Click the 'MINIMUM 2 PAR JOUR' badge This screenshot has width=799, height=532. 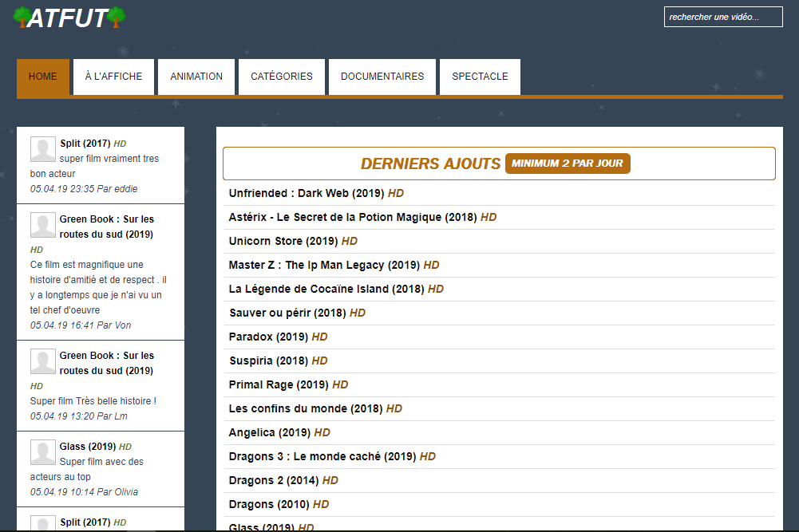pos(568,164)
